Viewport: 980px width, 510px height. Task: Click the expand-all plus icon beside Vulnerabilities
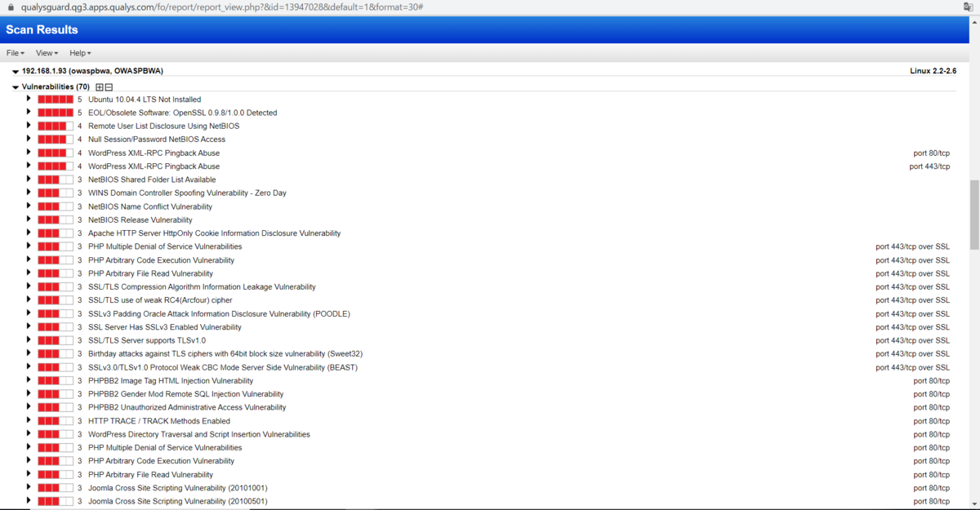point(98,86)
